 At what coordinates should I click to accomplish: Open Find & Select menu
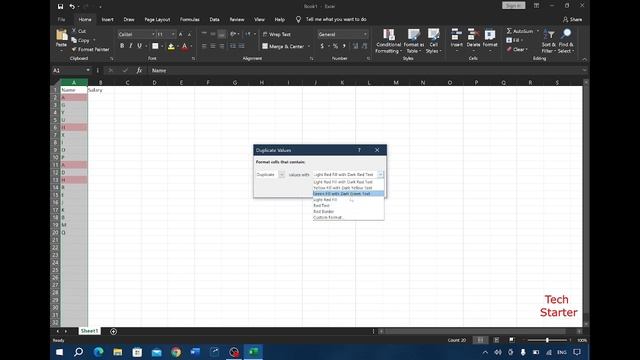(566, 41)
